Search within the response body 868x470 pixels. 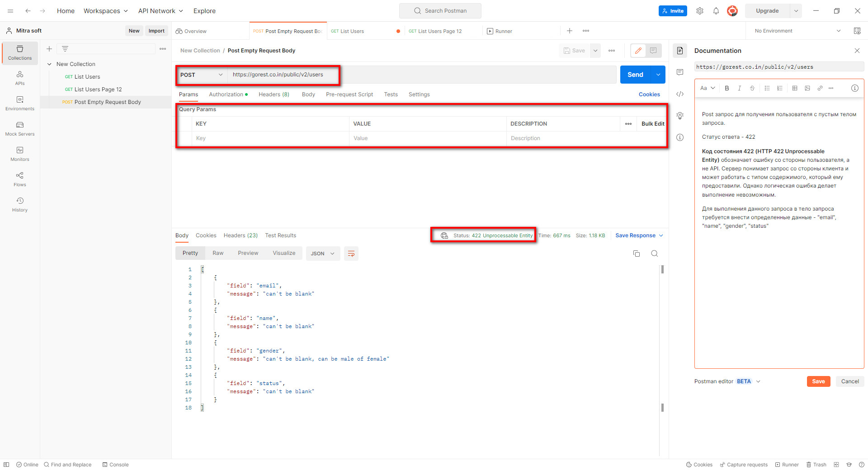click(x=654, y=254)
